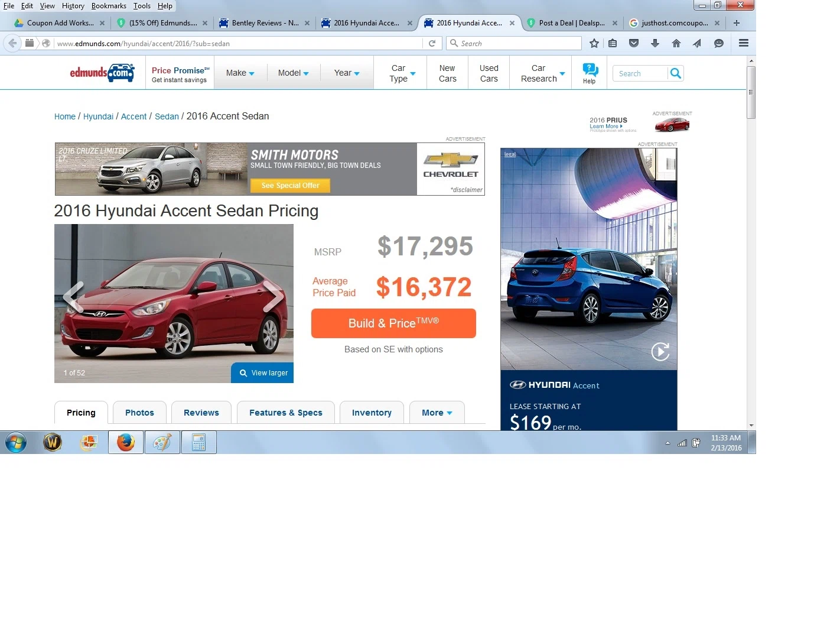Open Paint from the taskbar
The image size is (840, 629).
click(162, 442)
